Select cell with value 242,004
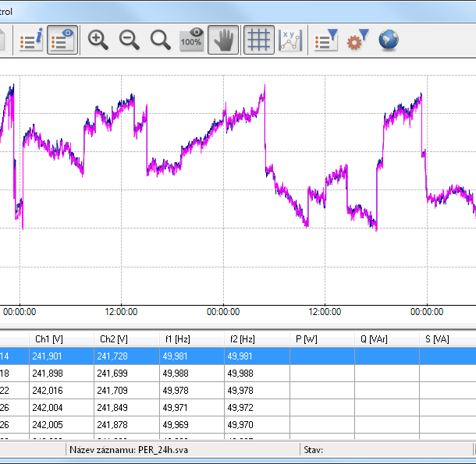This screenshot has width=476, height=464. tap(62, 408)
